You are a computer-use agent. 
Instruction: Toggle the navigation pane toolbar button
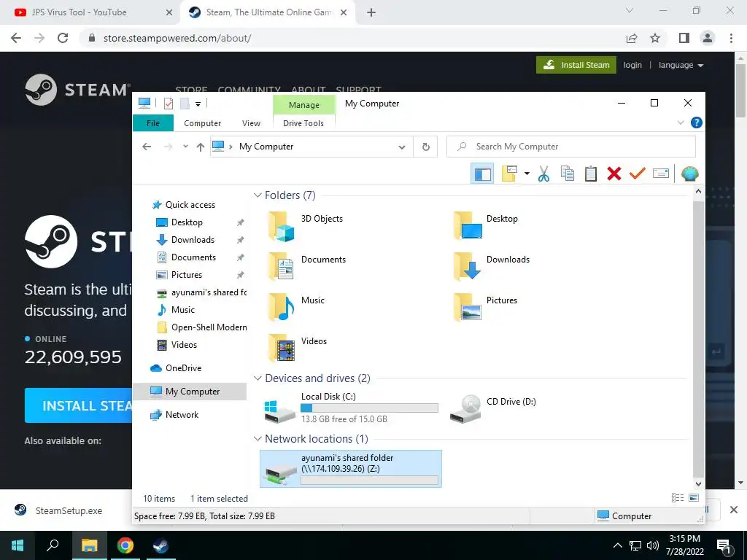point(482,174)
